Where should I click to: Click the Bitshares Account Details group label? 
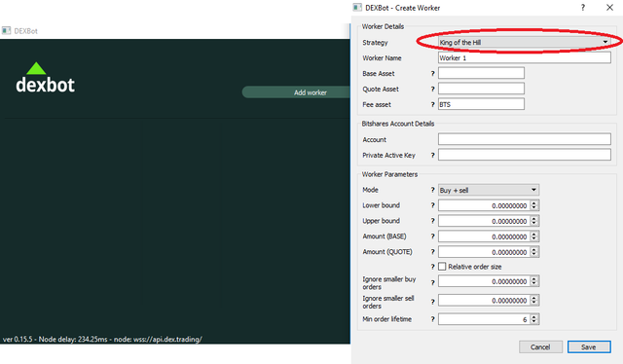pos(398,124)
